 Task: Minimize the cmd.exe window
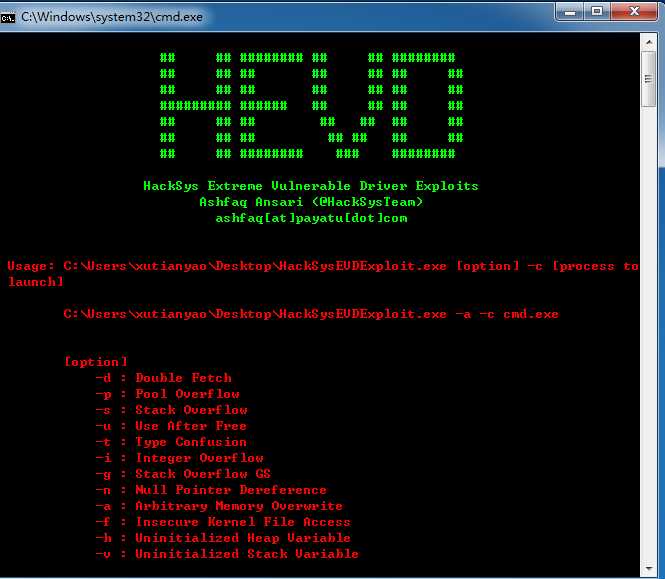tap(570, 12)
